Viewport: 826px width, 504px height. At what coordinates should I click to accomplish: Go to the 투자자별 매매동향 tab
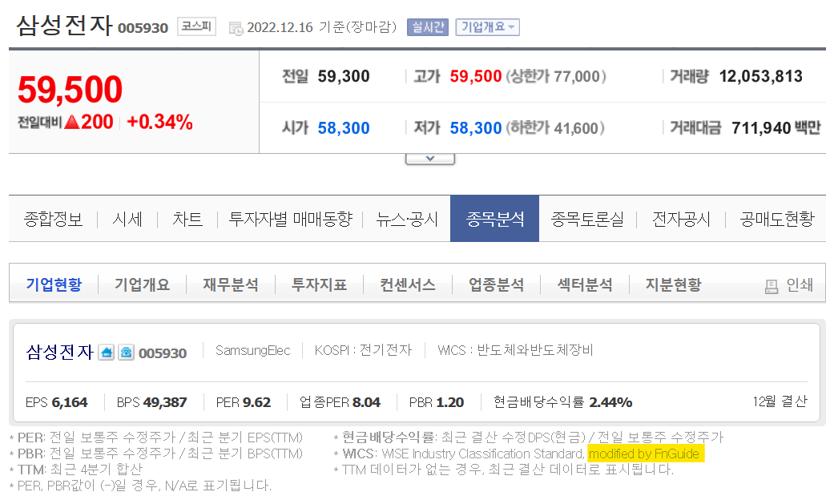290,219
